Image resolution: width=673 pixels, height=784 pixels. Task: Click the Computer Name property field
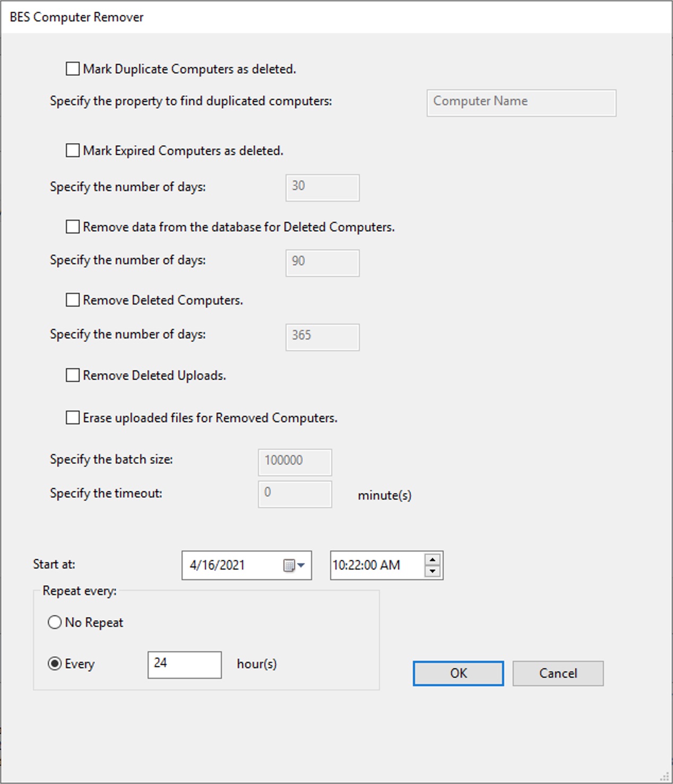tap(521, 102)
